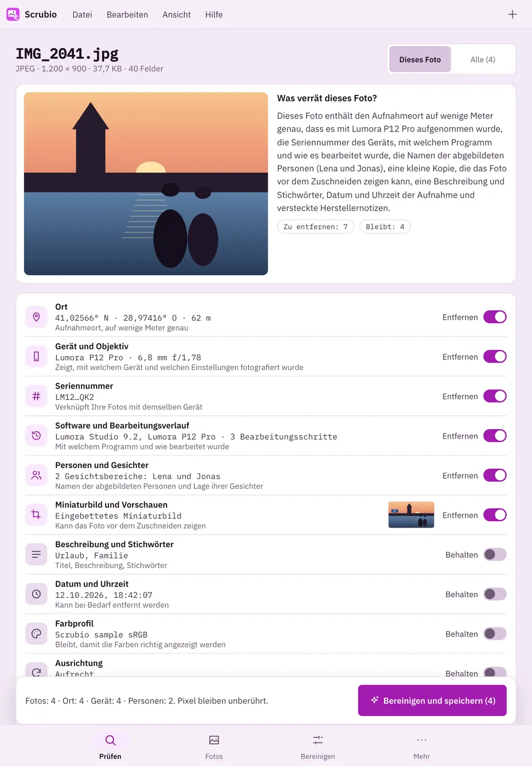Click the Gerät und Objektiv phone icon
532x766 pixels.
coord(36,357)
